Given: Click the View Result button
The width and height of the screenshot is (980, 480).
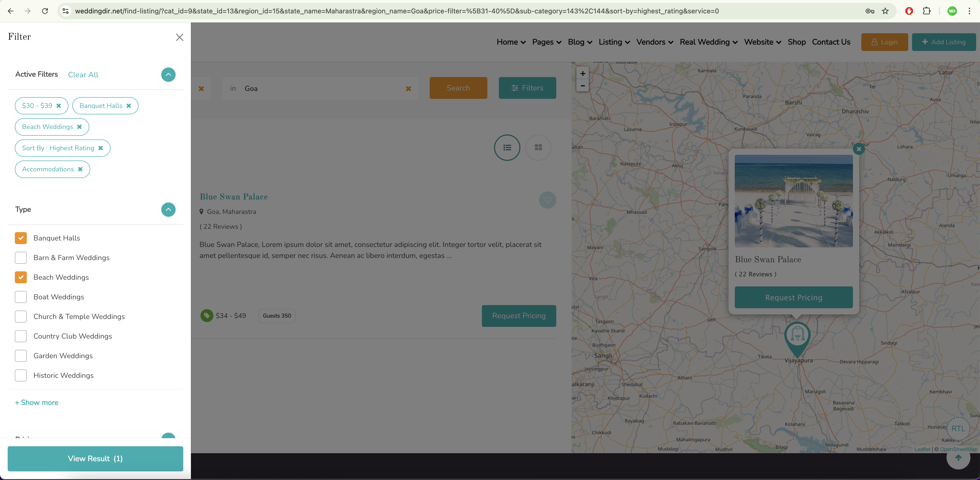Looking at the screenshot, I should [95, 459].
